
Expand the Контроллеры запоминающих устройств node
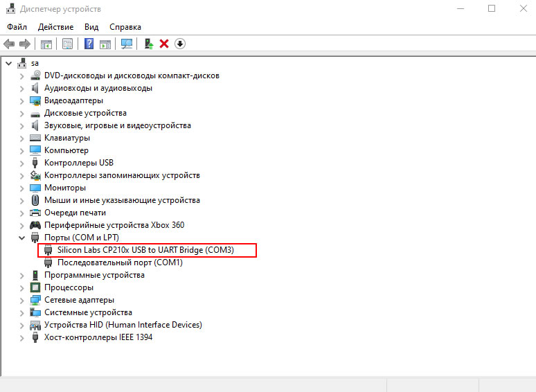[x=22, y=176]
